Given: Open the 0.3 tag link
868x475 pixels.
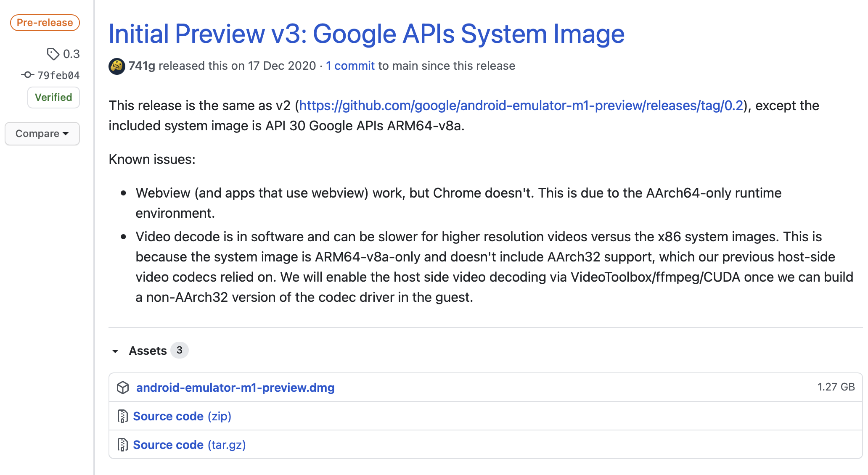Looking at the screenshot, I should click(x=71, y=54).
